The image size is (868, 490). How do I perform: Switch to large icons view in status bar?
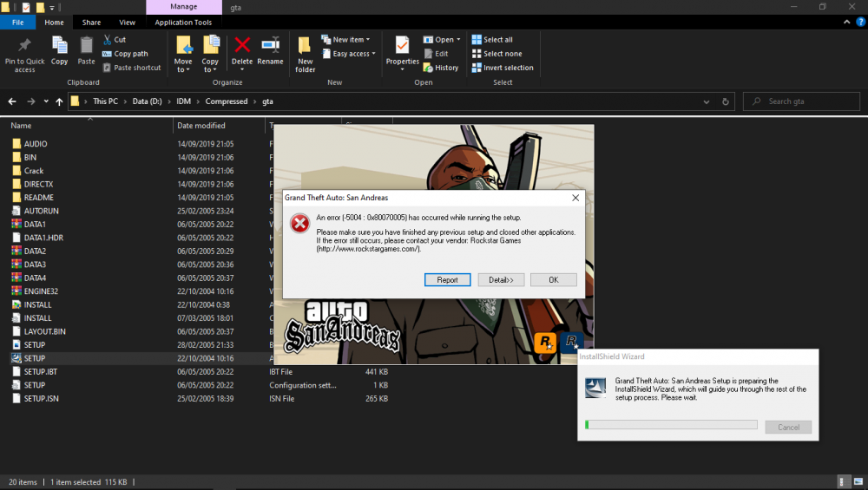pos(858,481)
